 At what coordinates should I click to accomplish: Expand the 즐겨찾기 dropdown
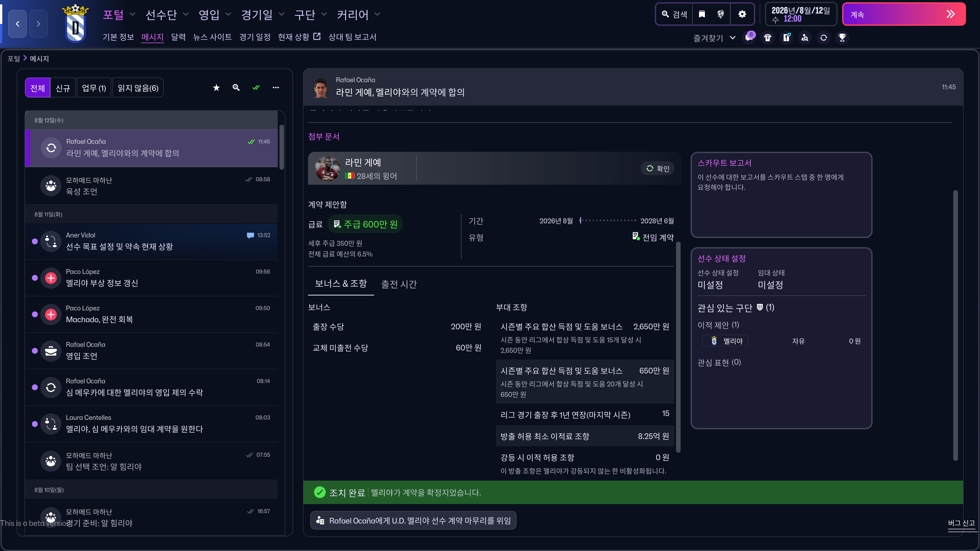(x=714, y=38)
